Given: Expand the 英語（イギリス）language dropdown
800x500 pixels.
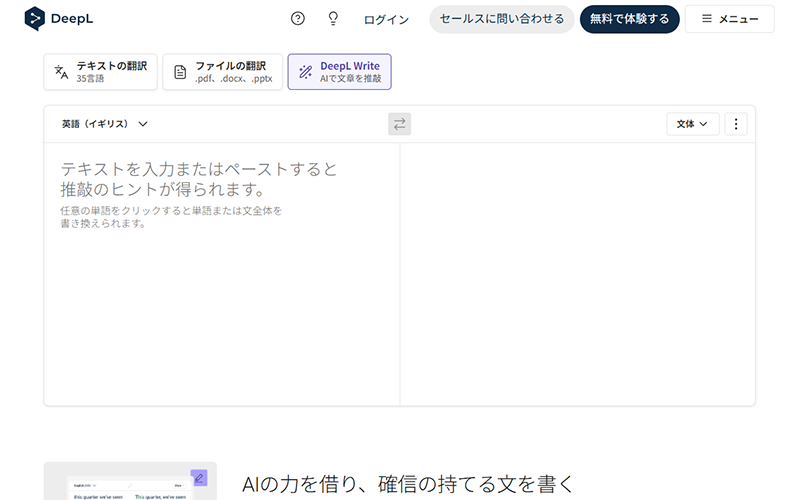Looking at the screenshot, I should coord(105,124).
